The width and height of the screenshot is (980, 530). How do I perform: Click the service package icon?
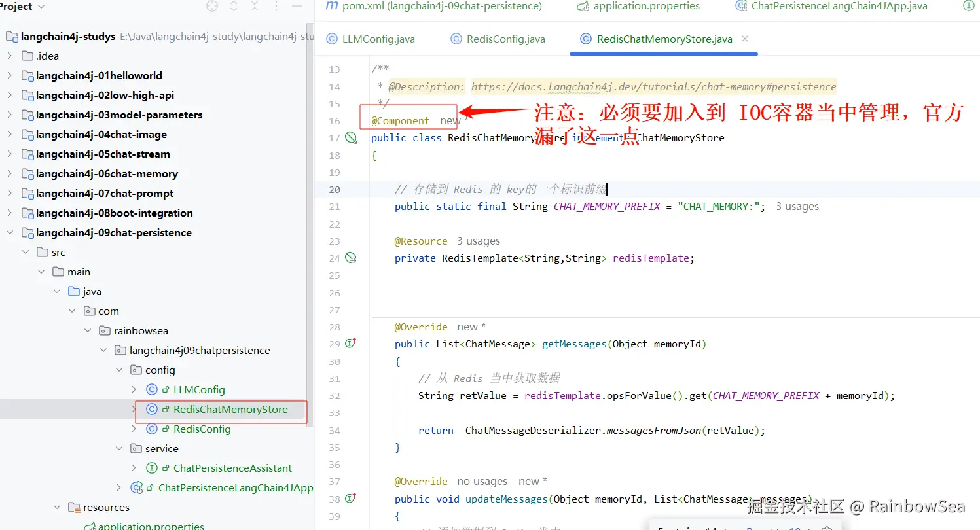tap(136, 448)
